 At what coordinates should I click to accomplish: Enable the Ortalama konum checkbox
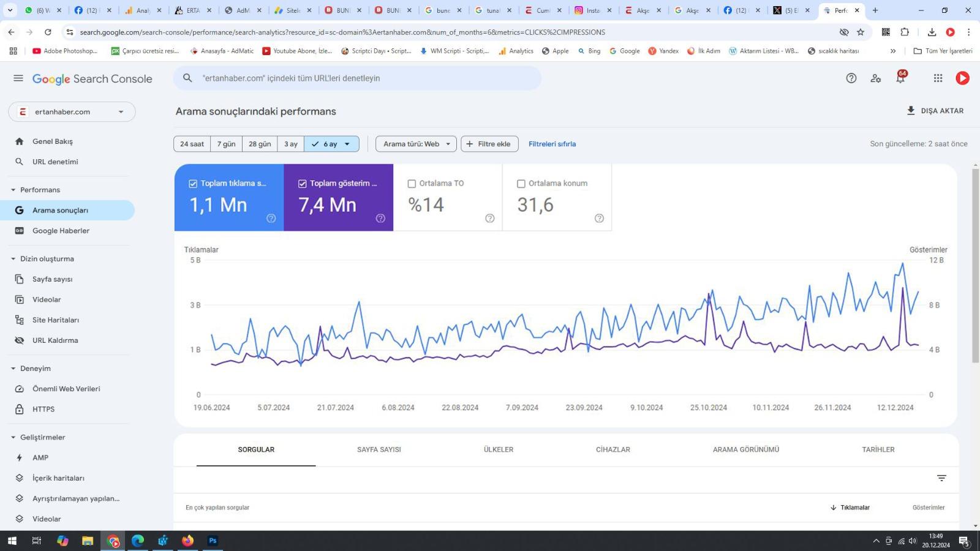pos(521,184)
